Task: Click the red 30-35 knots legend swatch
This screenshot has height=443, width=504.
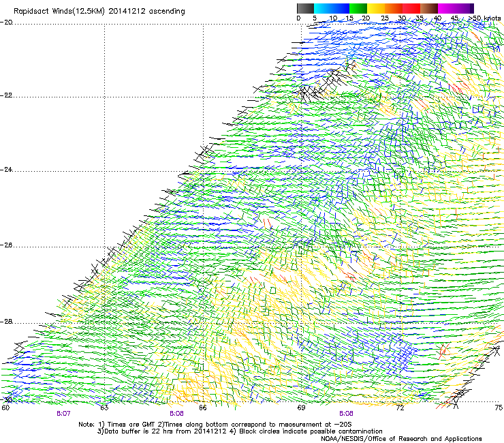Action: pos(411,8)
